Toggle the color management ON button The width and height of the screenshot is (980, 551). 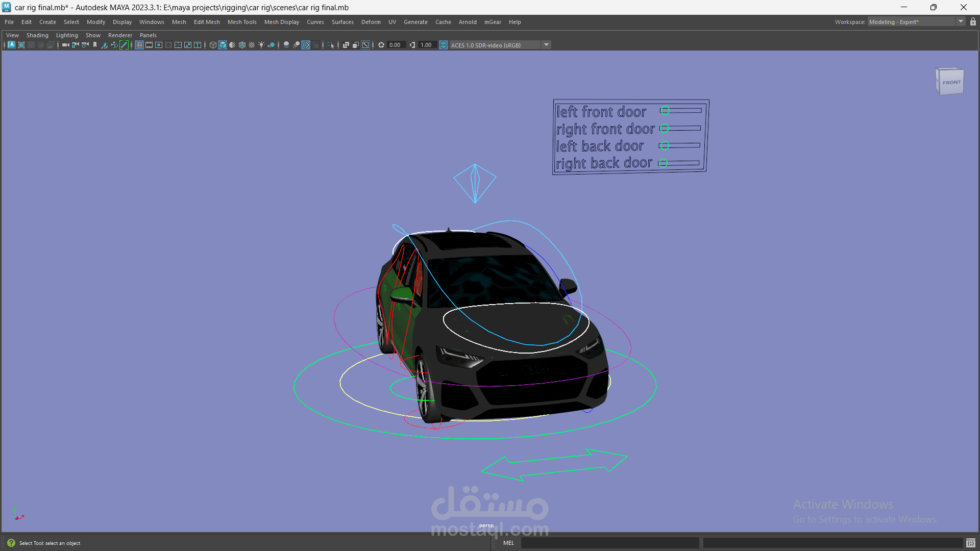click(x=443, y=45)
